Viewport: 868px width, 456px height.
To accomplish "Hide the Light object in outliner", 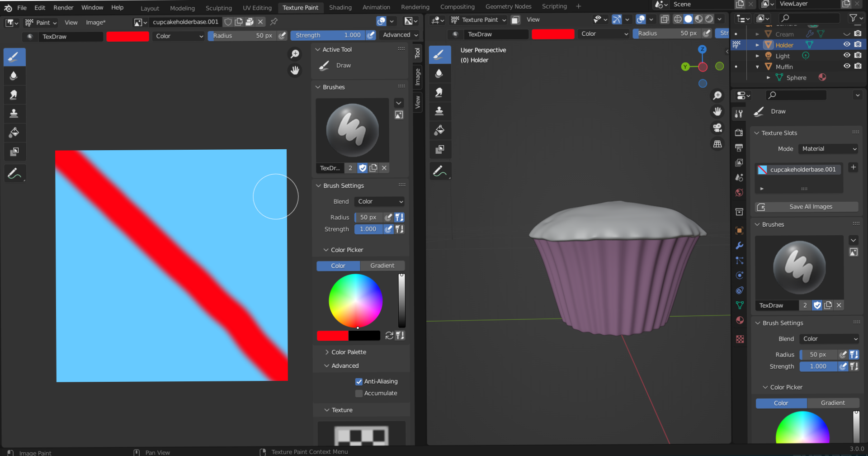I will point(847,55).
